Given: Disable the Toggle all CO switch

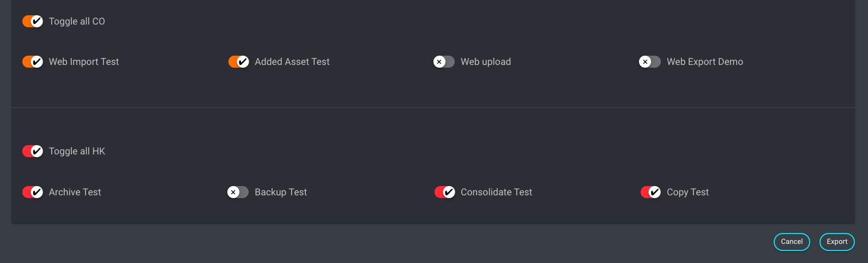Looking at the screenshot, I should 33,21.
